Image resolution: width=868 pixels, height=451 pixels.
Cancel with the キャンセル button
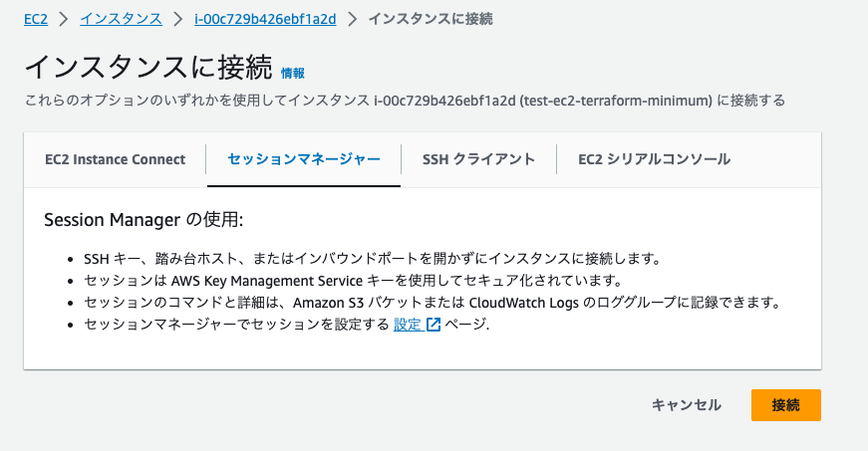point(687,405)
